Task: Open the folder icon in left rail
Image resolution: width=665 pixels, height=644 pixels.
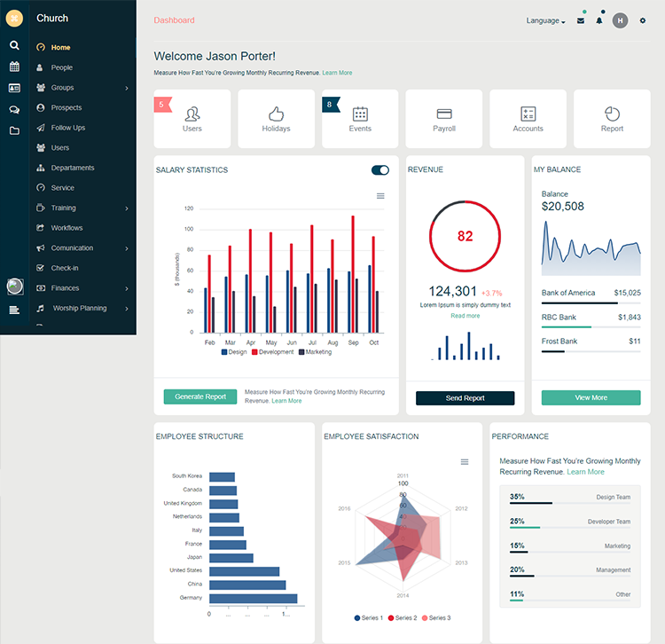Action: [14, 130]
